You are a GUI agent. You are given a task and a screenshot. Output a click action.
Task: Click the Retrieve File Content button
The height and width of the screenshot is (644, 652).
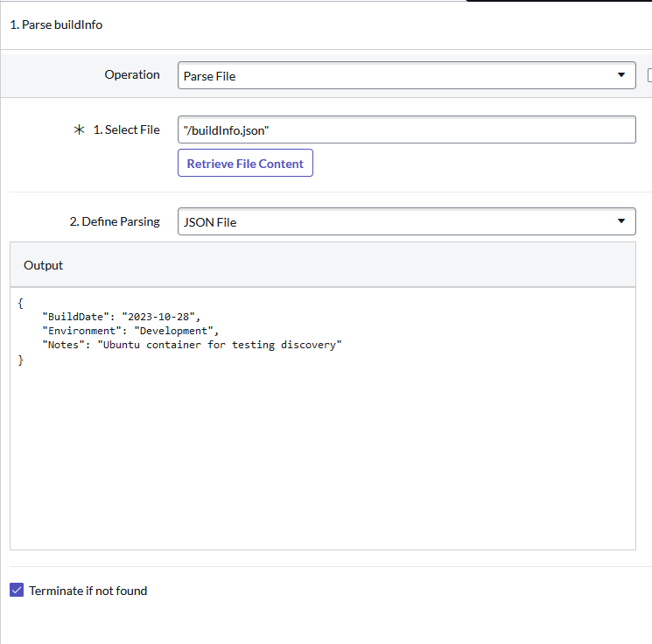tap(245, 163)
